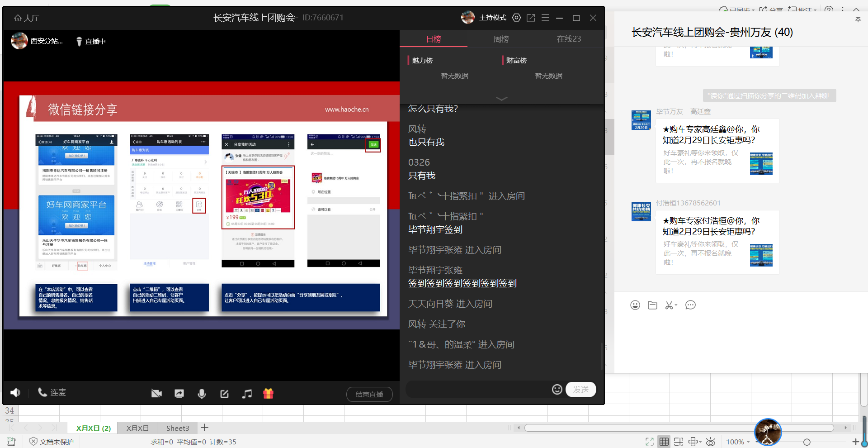Open settings hexagon icon in live window title bar
This screenshot has width=868, height=448.
coord(516,18)
